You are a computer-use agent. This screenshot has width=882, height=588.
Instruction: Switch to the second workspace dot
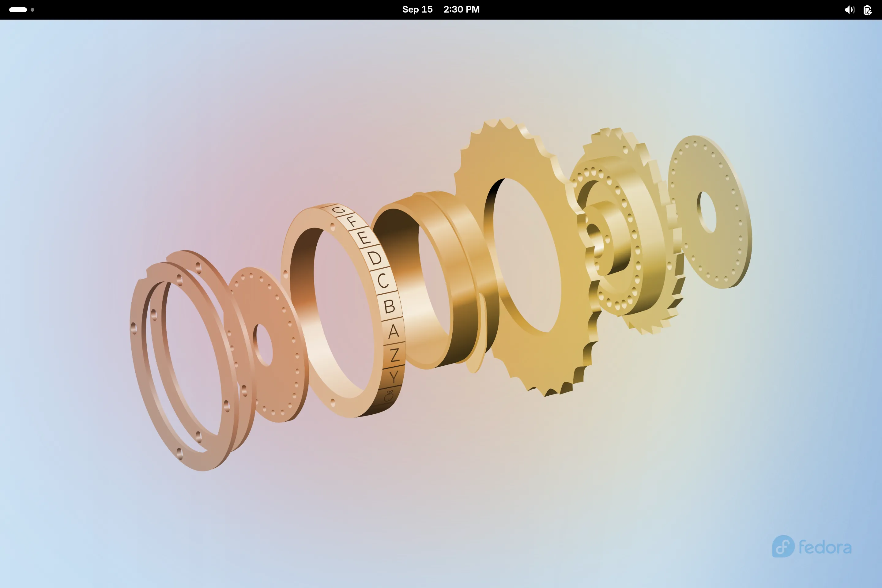33,10
